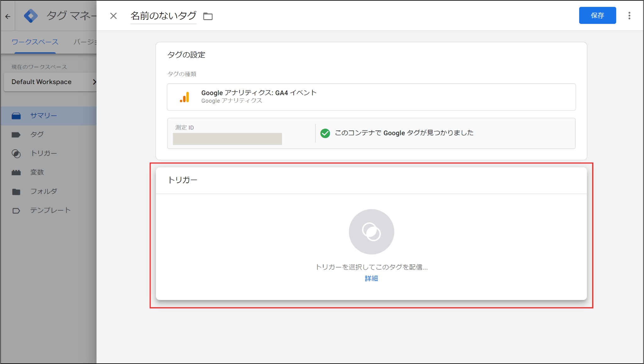Viewport: 644px width, 364px height.
Task: Click the Google Analytics bar chart icon
Action: [x=185, y=97]
